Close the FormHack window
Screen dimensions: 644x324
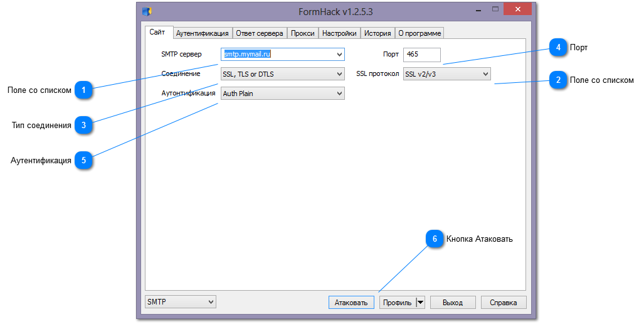[x=517, y=9]
